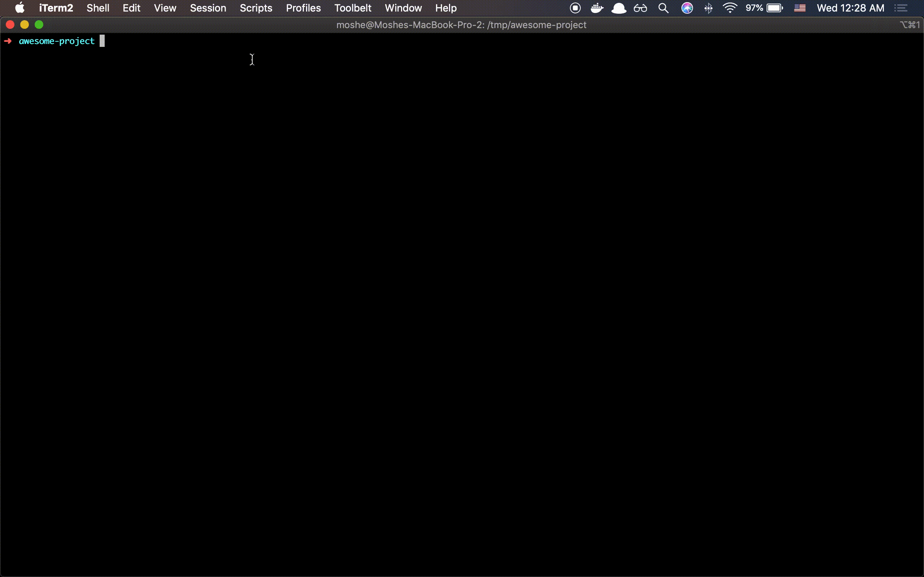Viewport: 924px width, 577px height.
Task: Click the Wed 12:28 AM clock
Action: click(850, 8)
